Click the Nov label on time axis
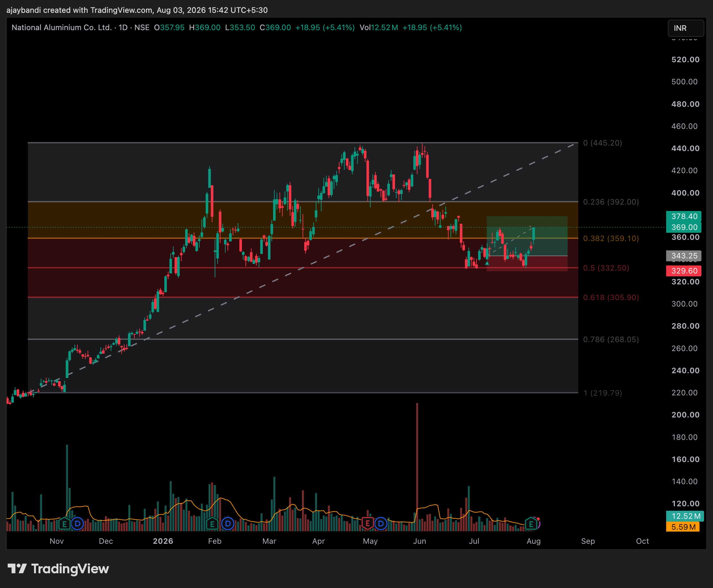Viewport: 713px width, 588px height. pos(56,541)
